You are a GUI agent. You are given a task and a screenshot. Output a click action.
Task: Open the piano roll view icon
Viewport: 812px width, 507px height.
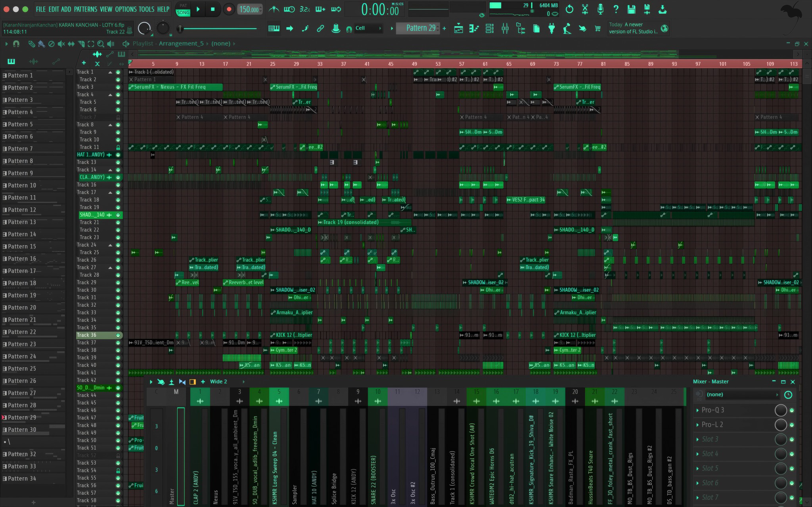point(474,29)
